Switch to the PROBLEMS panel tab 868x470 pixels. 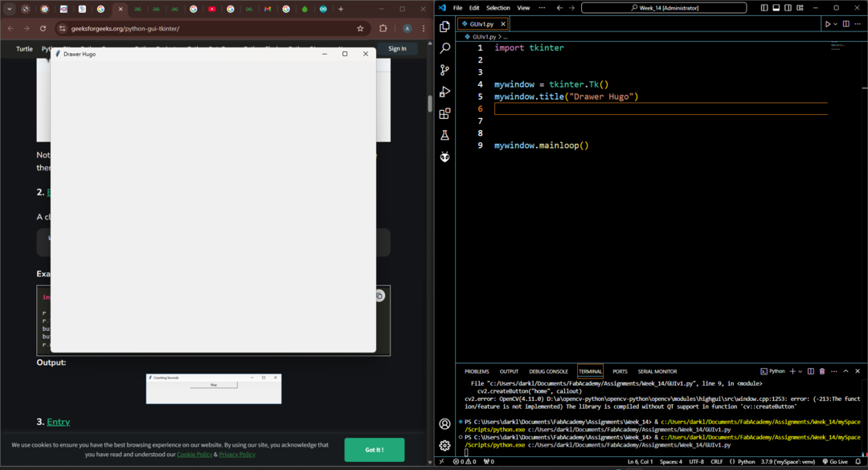(x=477, y=371)
